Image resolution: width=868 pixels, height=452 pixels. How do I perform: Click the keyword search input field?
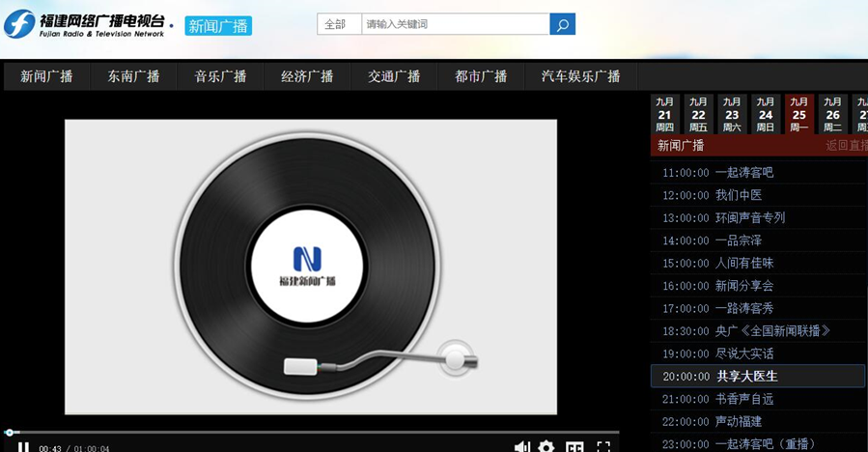click(455, 24)
